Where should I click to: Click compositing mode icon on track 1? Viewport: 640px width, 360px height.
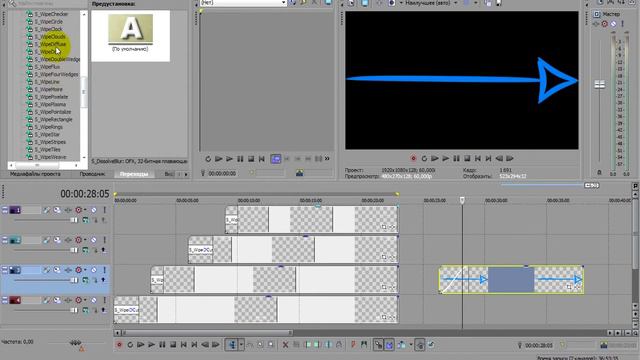pyautogui.click(x=85, y=220)
